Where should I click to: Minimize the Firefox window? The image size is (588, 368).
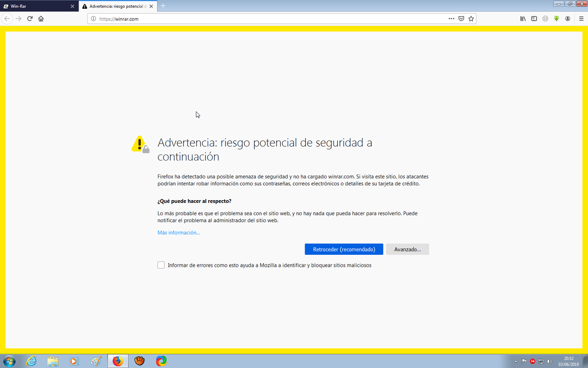[559, 3]
